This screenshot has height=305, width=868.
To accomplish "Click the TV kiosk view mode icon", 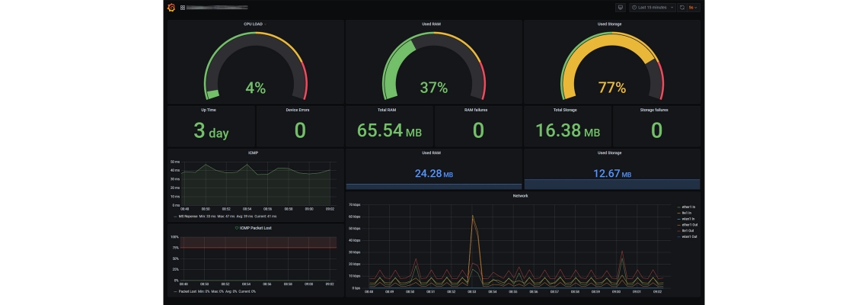I will 620,8.
